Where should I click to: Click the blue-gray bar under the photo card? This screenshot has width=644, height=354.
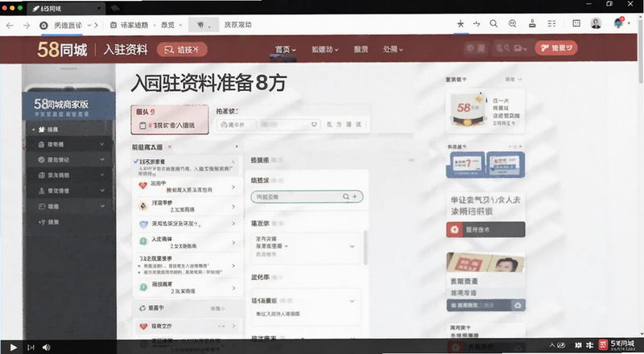click(x=485, y=305)
